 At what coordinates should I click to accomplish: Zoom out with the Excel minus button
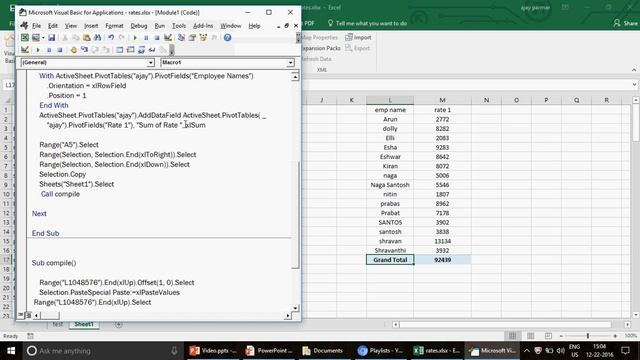point(561,336)
